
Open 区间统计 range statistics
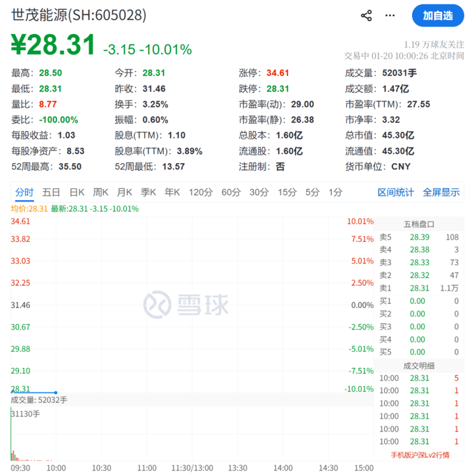click(x=395, y=192)
